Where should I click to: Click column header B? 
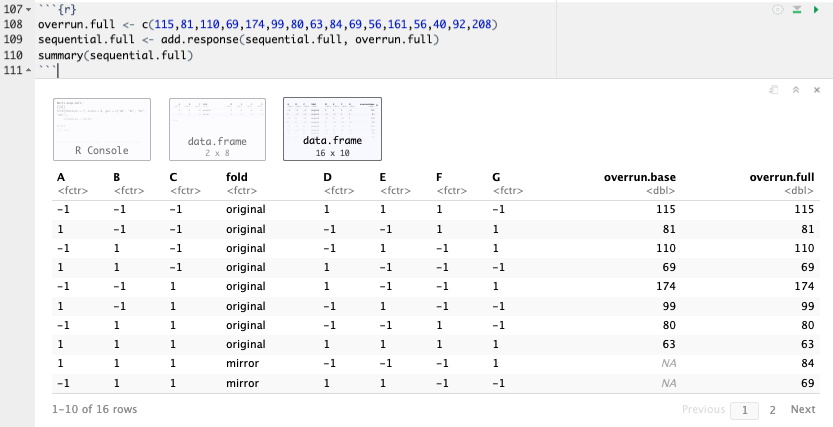click(117, 177)
